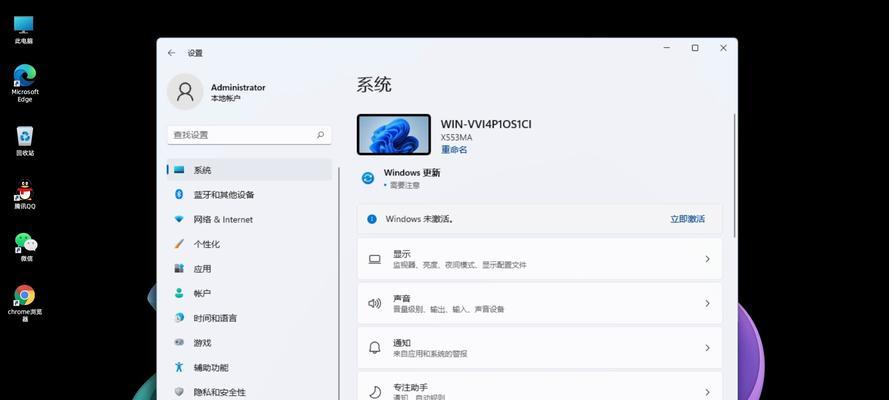Click the network Wi-Fi icon in sidebar

(x=179, y=219)
